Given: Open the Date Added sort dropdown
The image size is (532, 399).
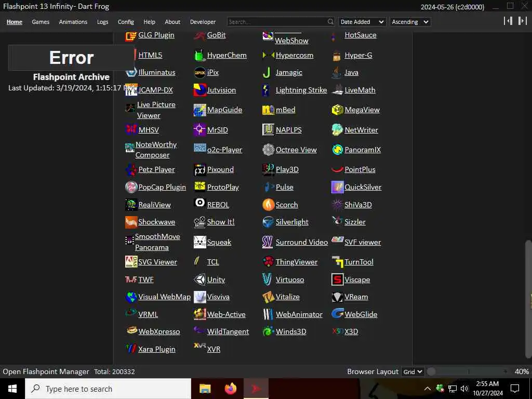Looking at the screenshot, I should [x=362, y=22].
